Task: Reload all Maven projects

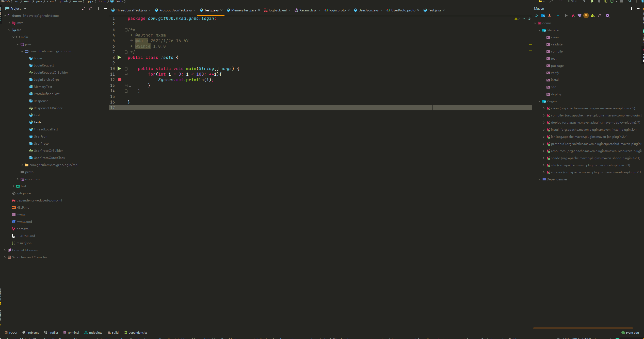Action: 536,16
